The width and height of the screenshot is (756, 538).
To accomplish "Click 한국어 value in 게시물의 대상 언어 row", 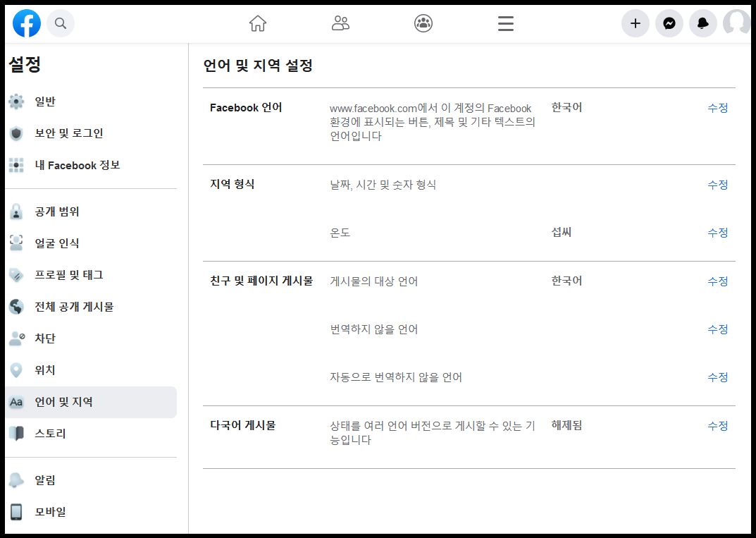I will click(x=567, y=281).
